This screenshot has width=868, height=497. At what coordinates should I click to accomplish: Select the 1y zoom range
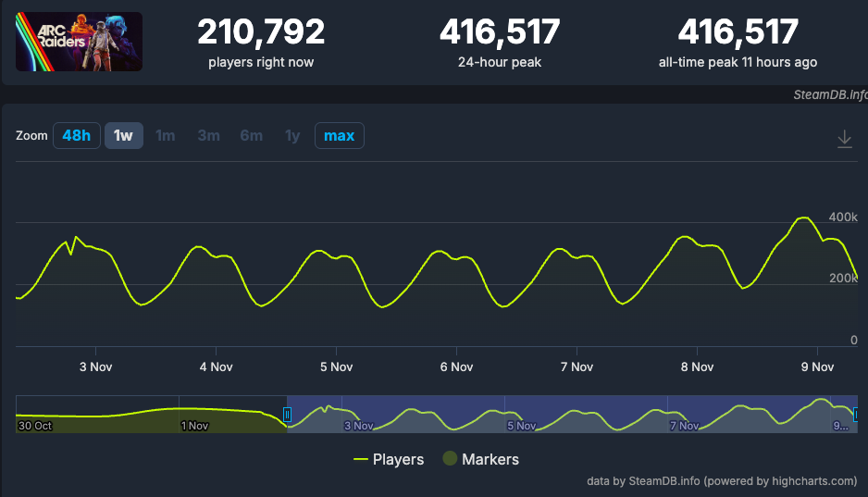pyautogui.click(x=292, y=136)
